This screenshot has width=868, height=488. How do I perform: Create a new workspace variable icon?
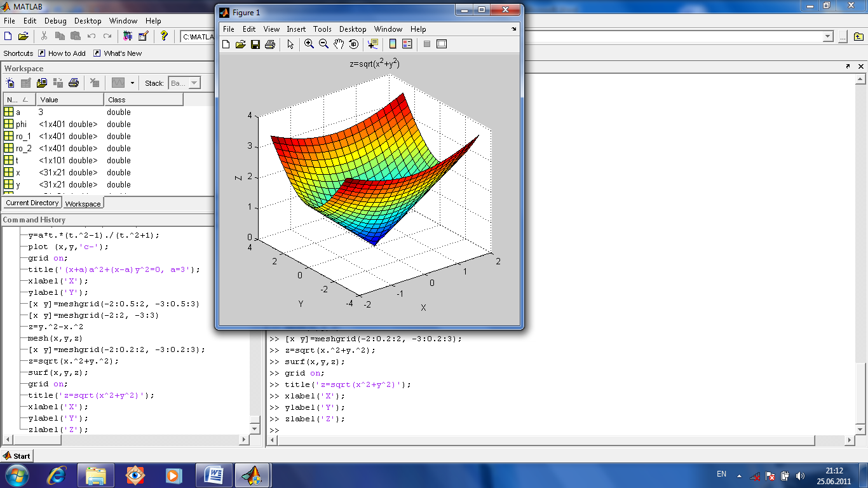(10, 83)
